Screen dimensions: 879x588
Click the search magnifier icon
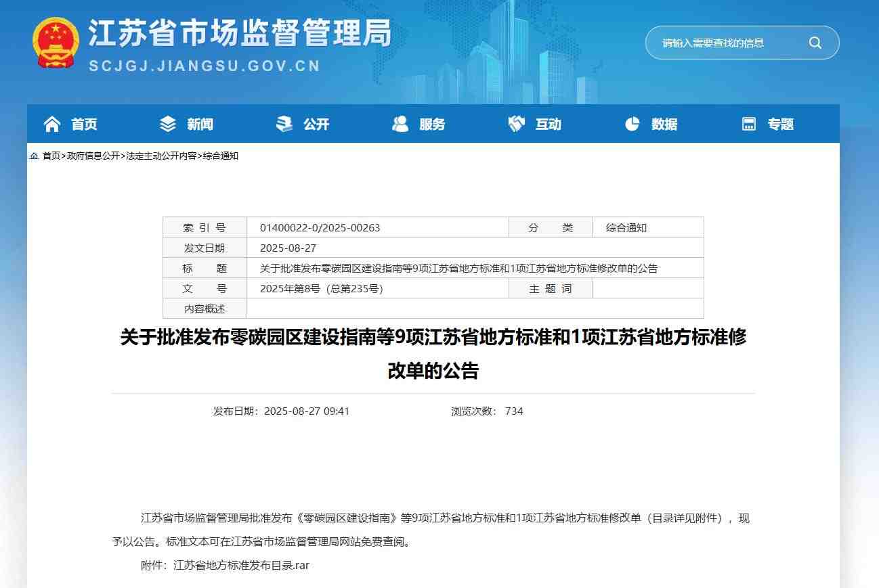click(815, 43)
